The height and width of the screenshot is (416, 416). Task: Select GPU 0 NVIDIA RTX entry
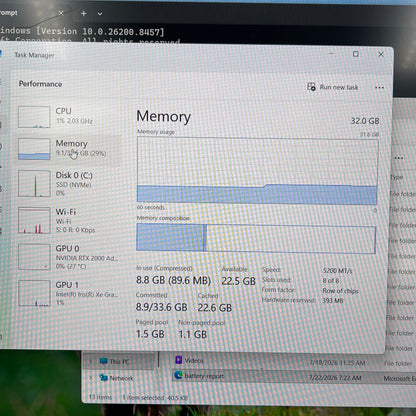[68, 257]
